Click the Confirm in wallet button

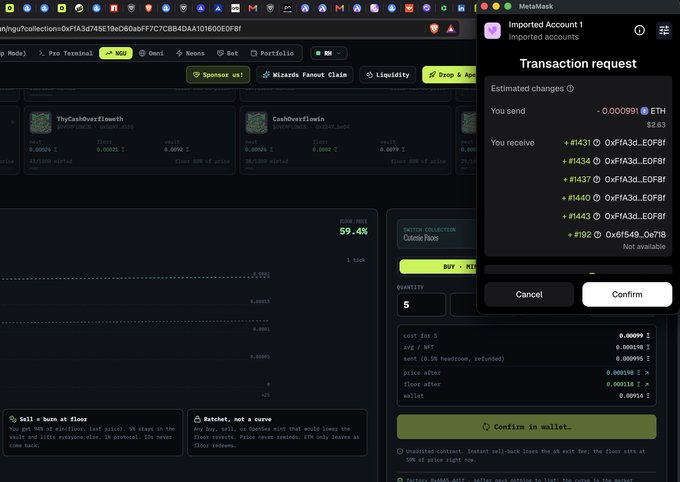click(x=526, y=427)
